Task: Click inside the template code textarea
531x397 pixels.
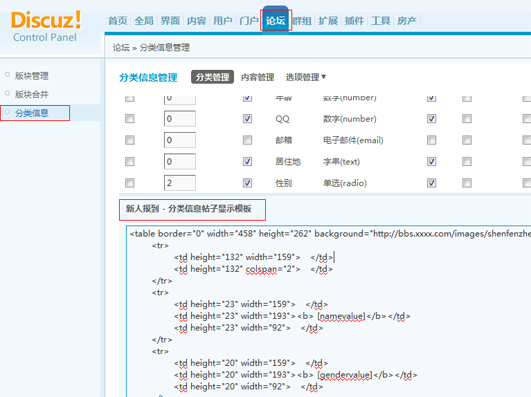Action: coord(328,311)
